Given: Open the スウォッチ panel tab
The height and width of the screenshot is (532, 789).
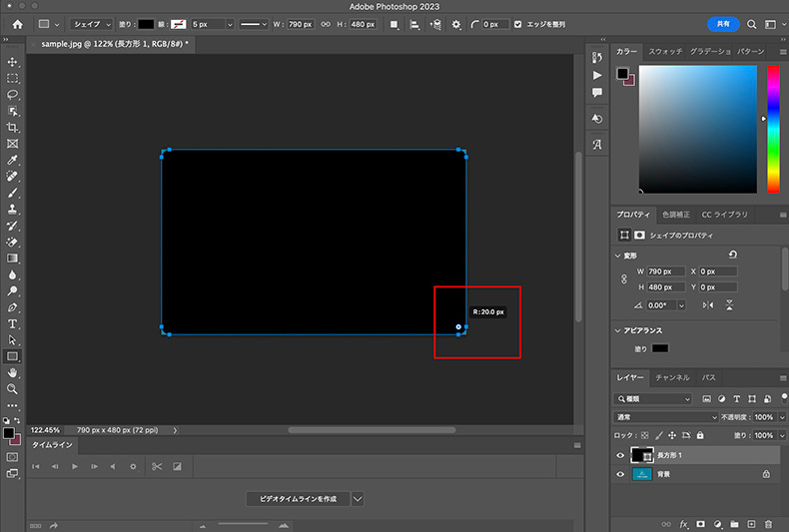Looking at the screenshot, I should (663, 51).
